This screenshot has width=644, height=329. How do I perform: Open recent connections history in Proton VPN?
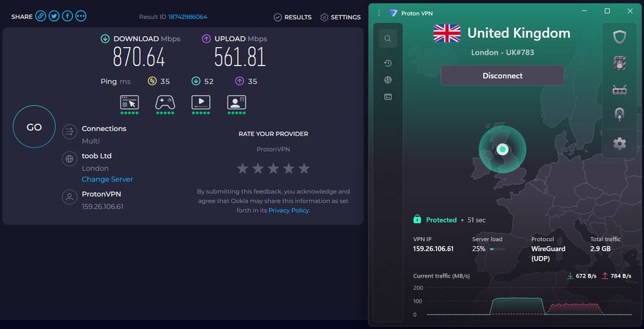click(387, 64)
